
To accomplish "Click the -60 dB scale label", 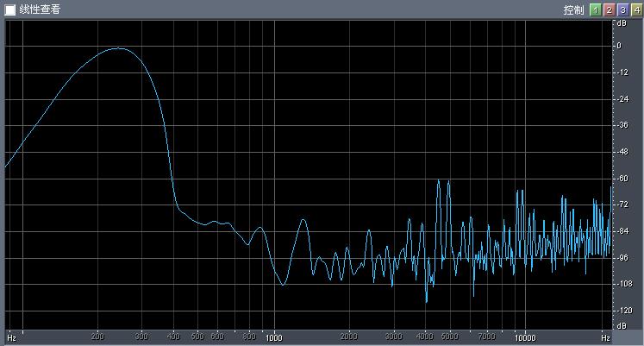I will 622,179.
